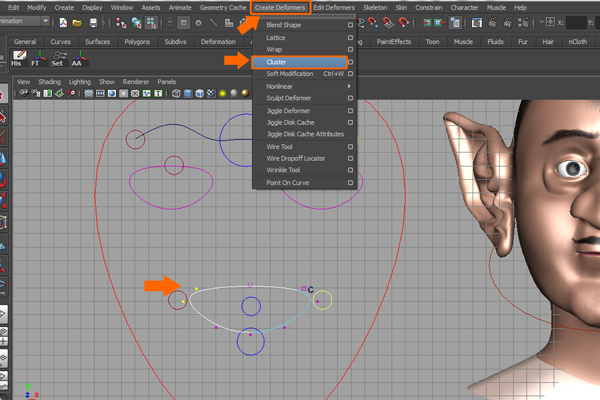
Task: Open viewport Show menu
Action: (107, 82)
